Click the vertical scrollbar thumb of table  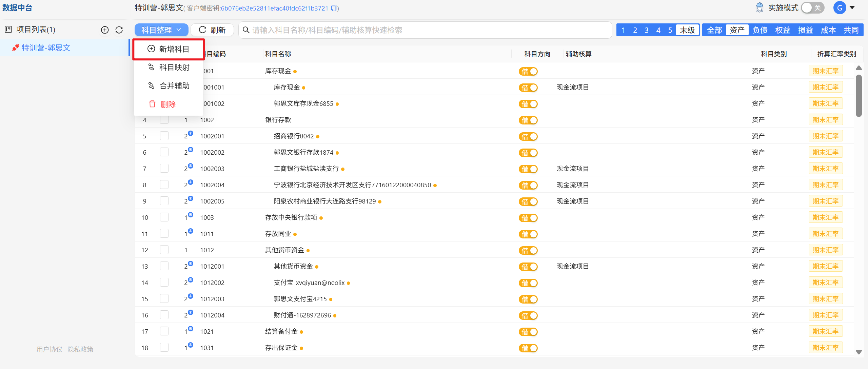[x=859, y=96]
